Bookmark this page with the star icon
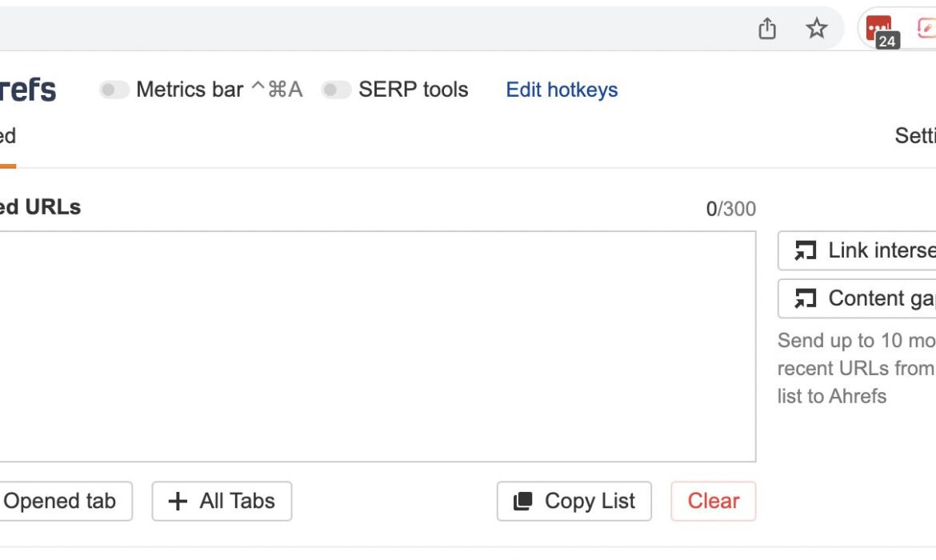This screenshot has width=936, height=560. point(816,29)
